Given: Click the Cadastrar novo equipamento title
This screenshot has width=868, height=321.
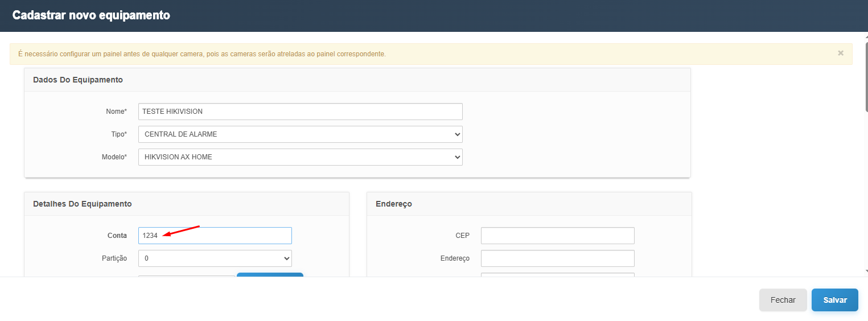Looking at the screenshot, I should (91, 15).
